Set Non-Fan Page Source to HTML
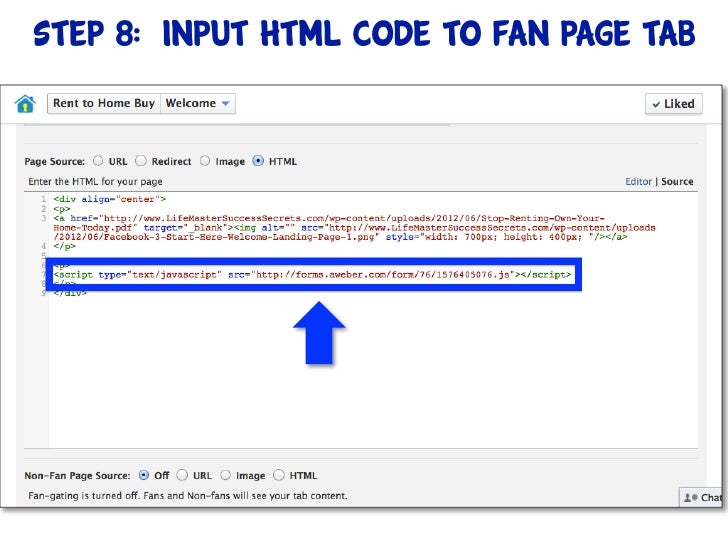 coord(279,475)
